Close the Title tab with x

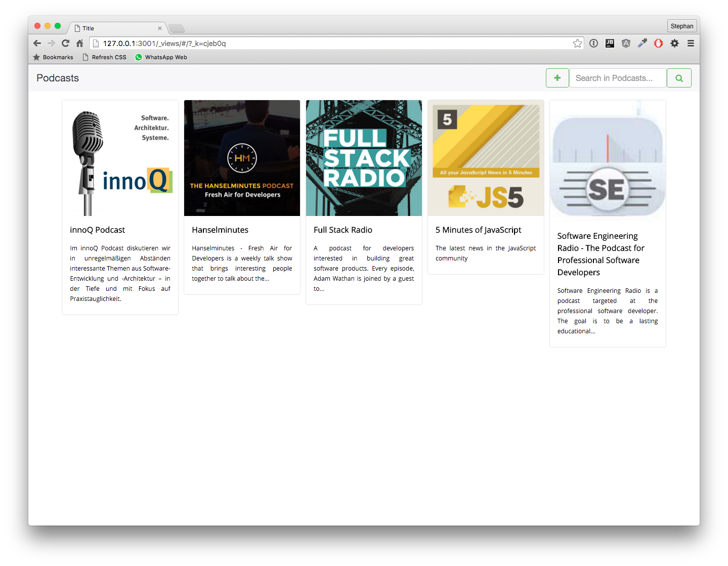(x=160, y=28)
